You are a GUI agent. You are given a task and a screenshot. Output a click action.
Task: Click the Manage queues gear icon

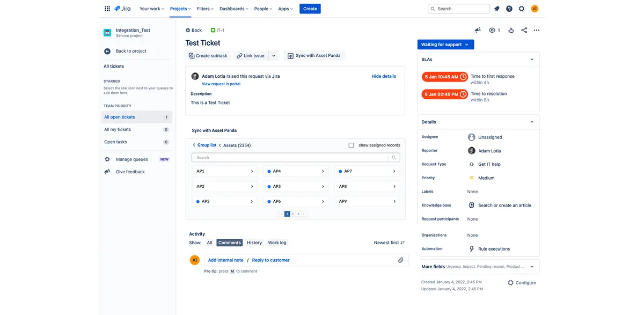107,159
